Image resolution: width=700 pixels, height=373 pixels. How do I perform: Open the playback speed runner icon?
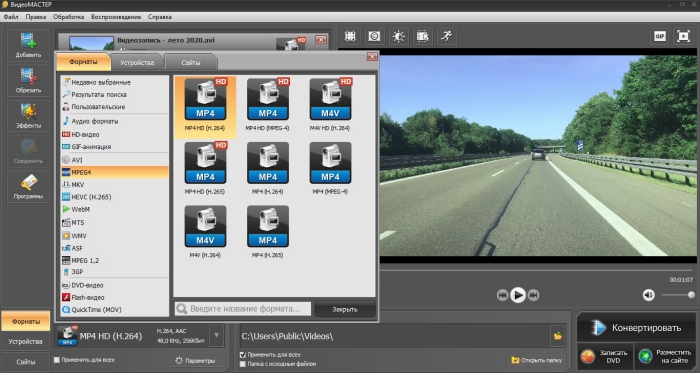click(446, 36)
